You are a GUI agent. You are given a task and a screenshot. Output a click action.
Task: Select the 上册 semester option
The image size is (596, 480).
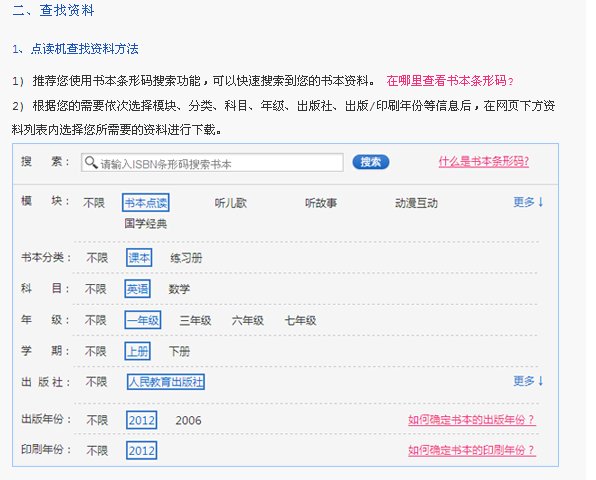(x=137, y=351)
